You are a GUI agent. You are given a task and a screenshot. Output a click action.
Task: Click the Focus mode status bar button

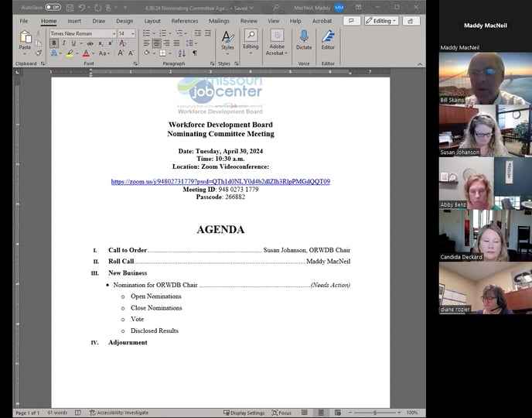(x=281, y=413)
